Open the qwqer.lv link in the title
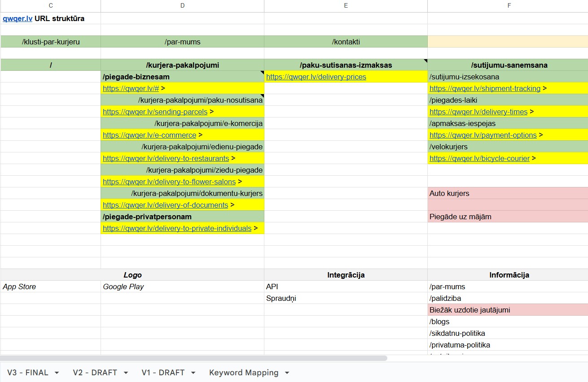Screen dimensions: 588x382 click(x=18, y=19)
